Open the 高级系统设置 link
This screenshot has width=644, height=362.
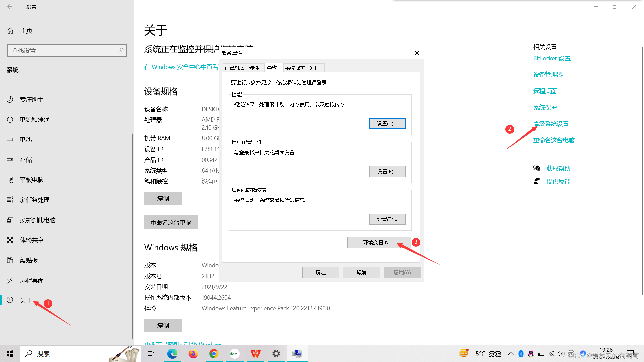tap(551, 124)
